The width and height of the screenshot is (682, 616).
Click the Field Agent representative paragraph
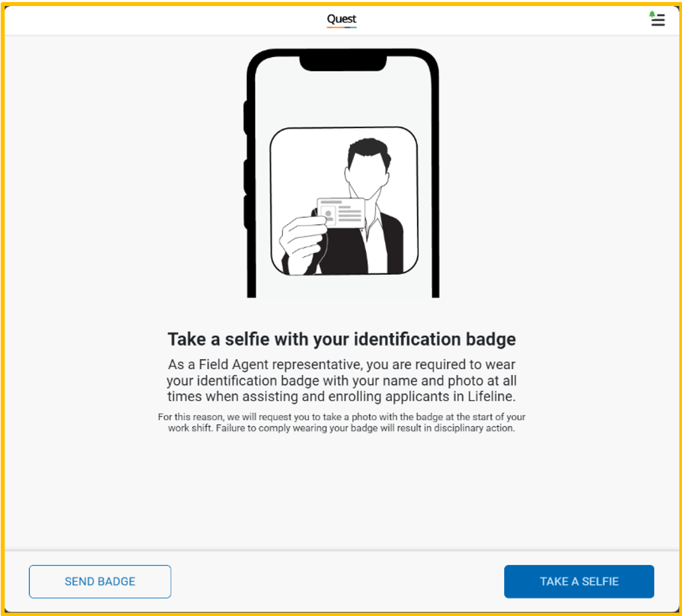342,380
